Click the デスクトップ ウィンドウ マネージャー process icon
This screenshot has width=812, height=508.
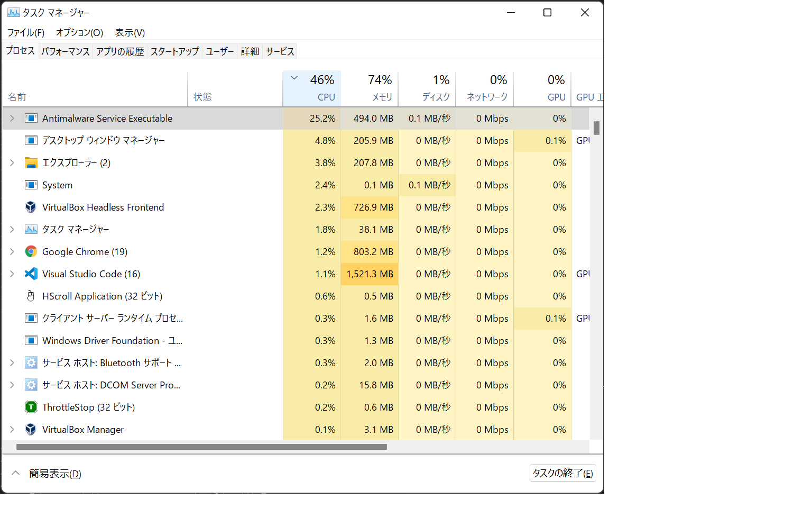31,141
